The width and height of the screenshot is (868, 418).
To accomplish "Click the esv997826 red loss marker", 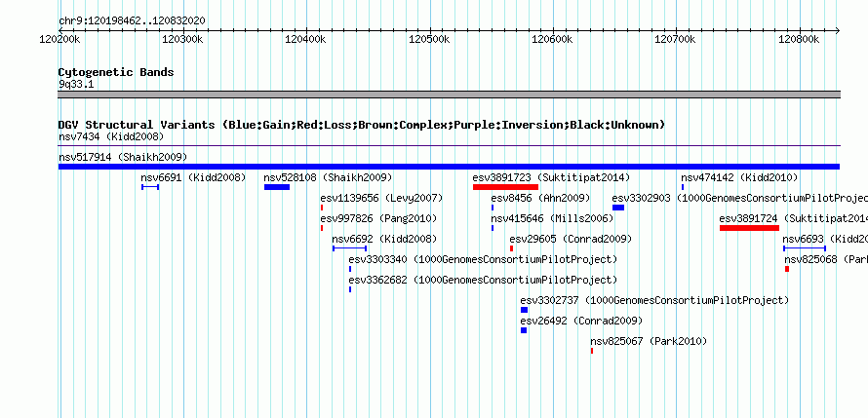I will [322, 228].
